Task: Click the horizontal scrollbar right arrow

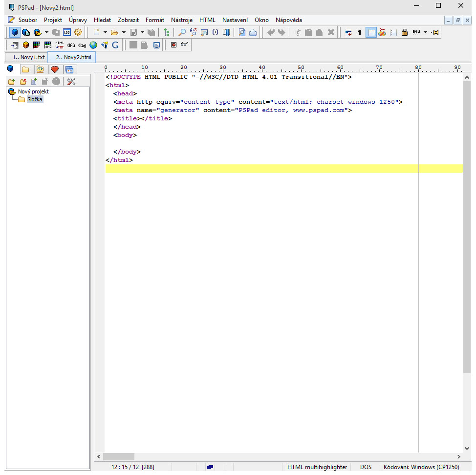Action: 458,456
